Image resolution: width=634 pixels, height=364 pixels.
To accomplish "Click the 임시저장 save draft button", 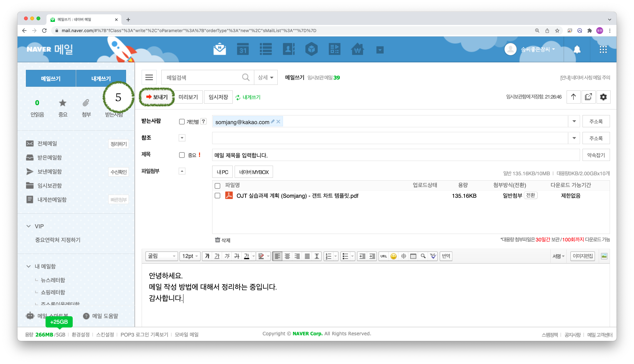I will [218, 97].
